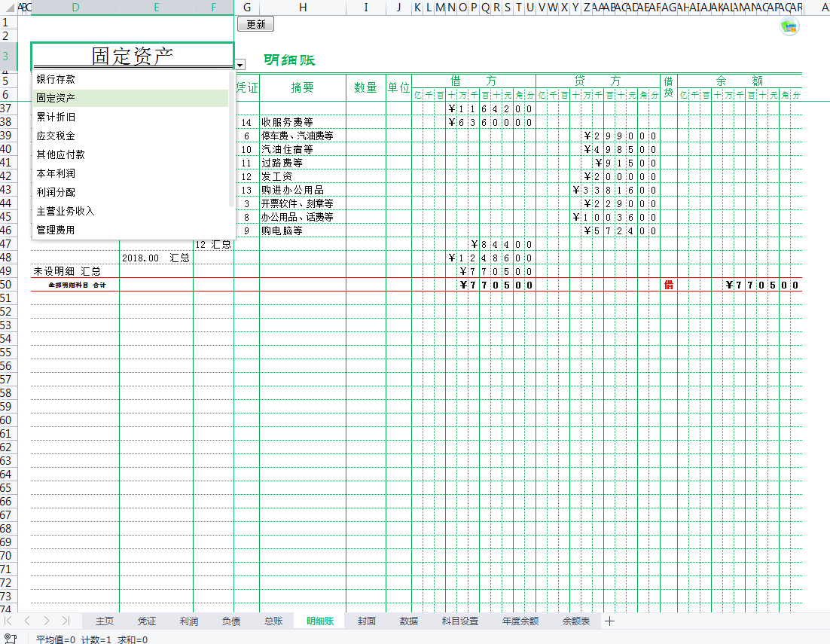This screenshot has height=644, width=830.
Task: Select 银行存款 from the dropdown list
Action: pos(56,79)
